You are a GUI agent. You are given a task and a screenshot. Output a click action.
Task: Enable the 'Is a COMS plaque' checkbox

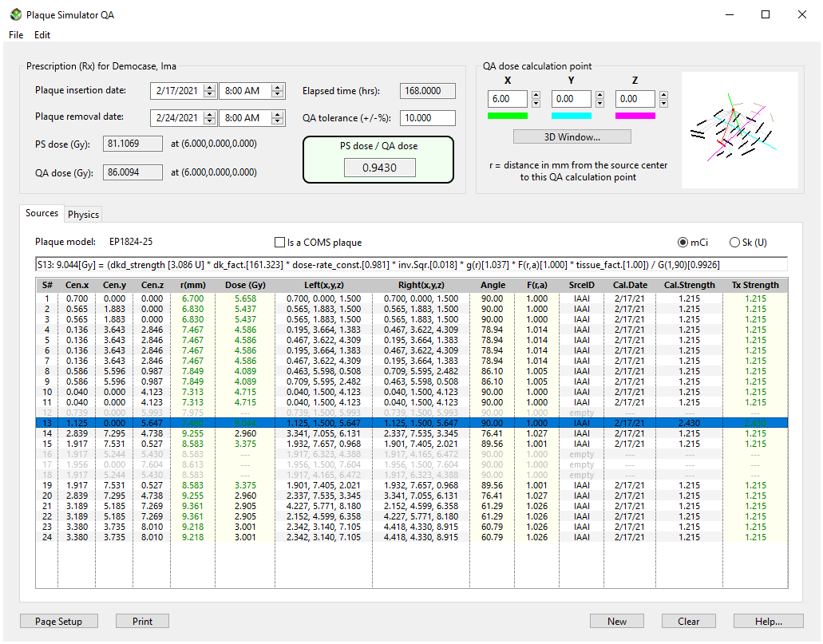(x=279, y=243)
